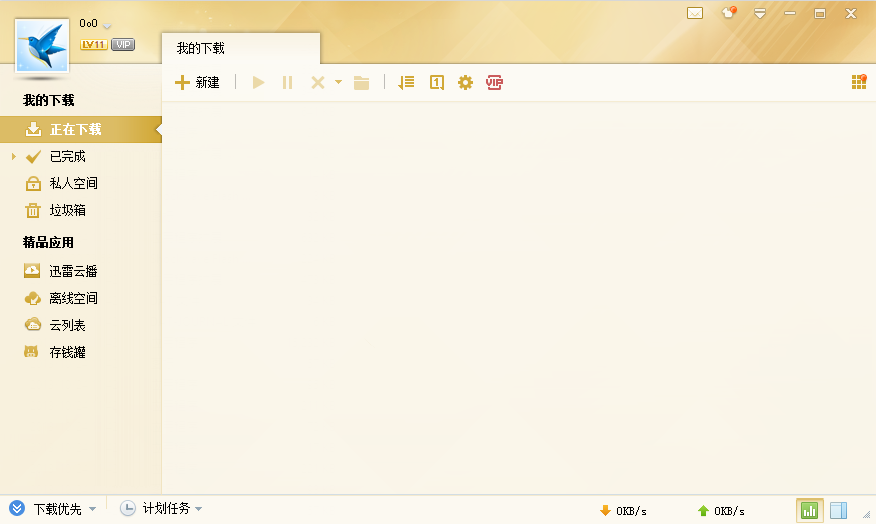Click the cloud play icon beside 迅雷云播
Viewport: 876px width, 524px height.
pos(32,271)
